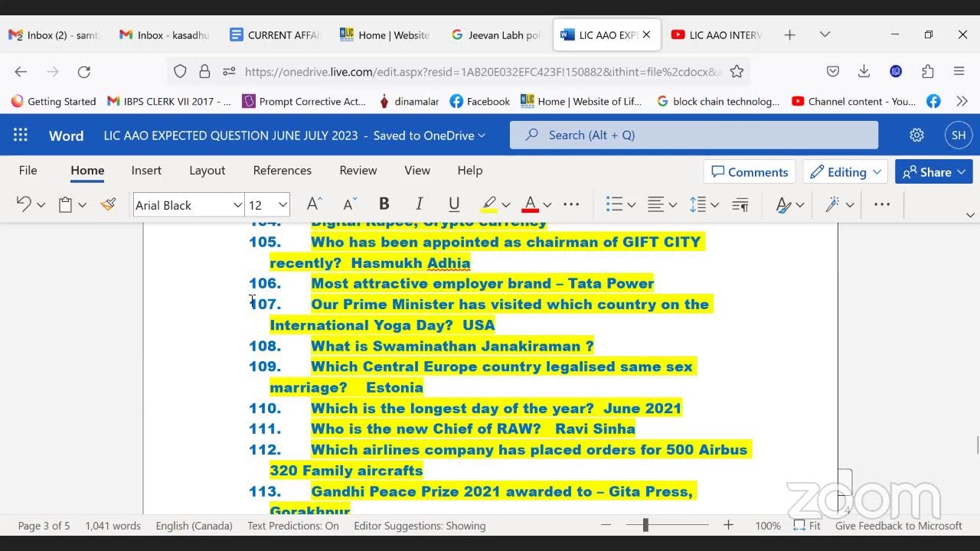Viewport: 980px width, 551px height.
Task: Expand paste options dropdown arrow
Action: click(82, 205)
